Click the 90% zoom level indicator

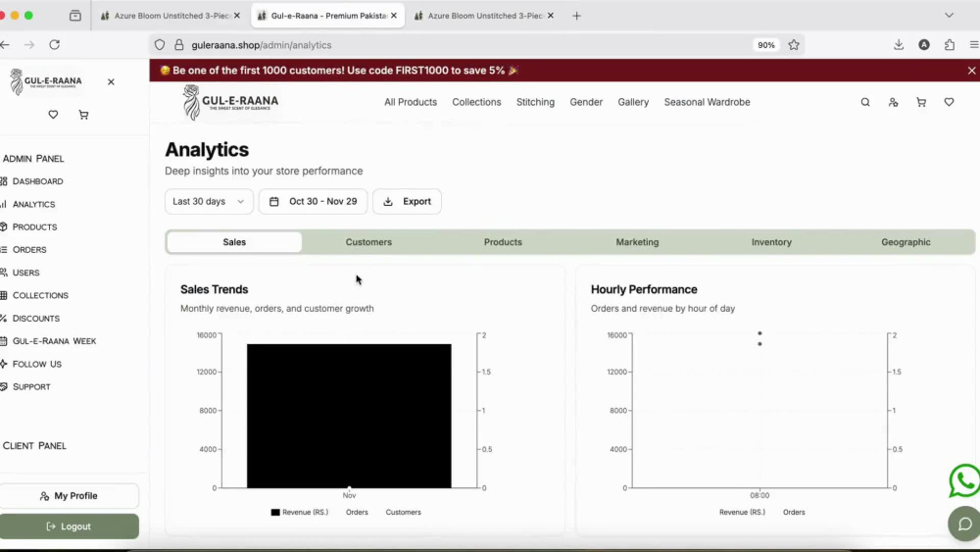(766, 45)
